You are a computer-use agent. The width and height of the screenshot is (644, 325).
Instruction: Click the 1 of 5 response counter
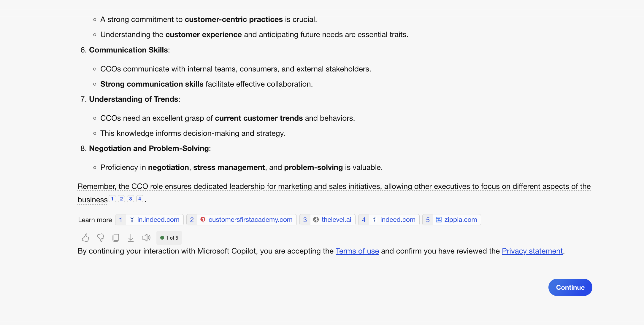coord(169,238)
